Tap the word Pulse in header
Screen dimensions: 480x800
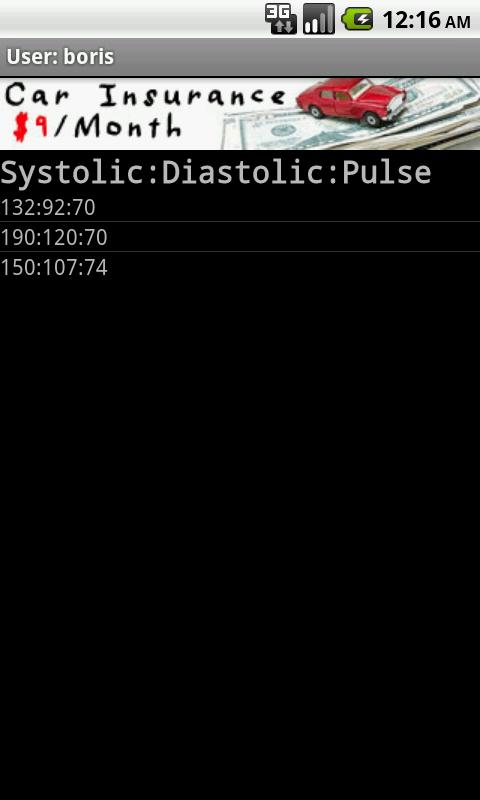[x=386, y=172]
